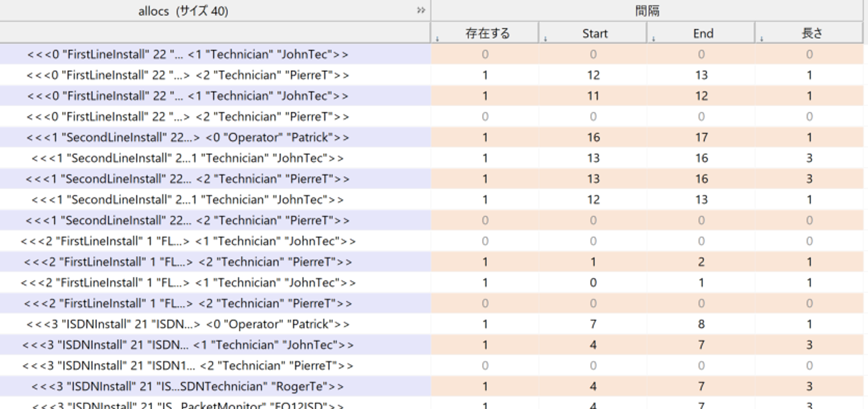Screen dimensions: 868x409
Task: Click 存在する value 1 in ISDNInstall RogerTe row
Action: click(485, 386)
